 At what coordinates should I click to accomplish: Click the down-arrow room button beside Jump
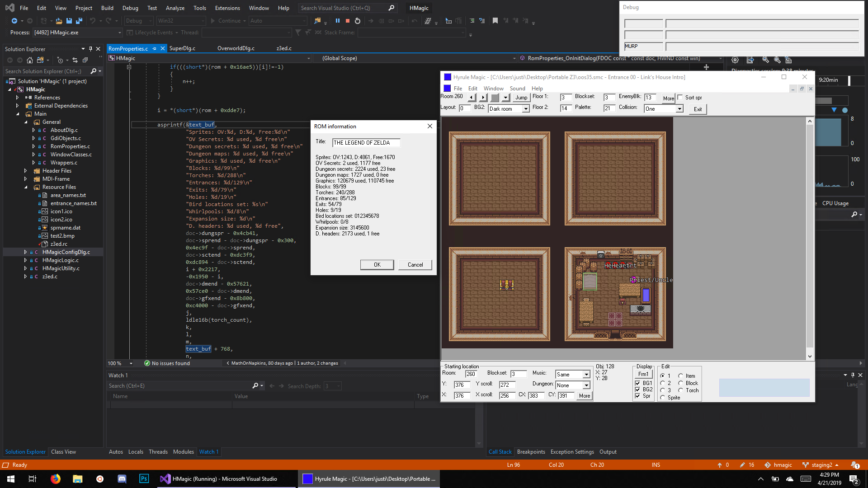506,97
